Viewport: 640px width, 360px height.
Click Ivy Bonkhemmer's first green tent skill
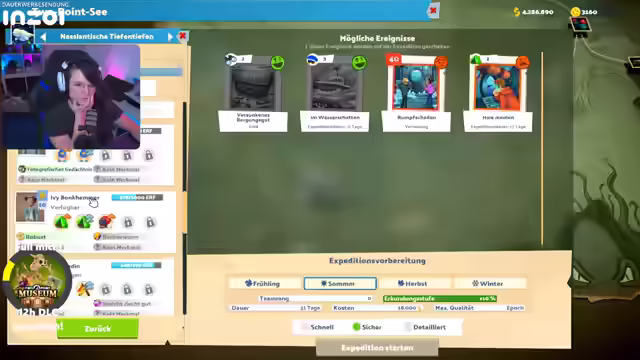click(x=62, y=221)
